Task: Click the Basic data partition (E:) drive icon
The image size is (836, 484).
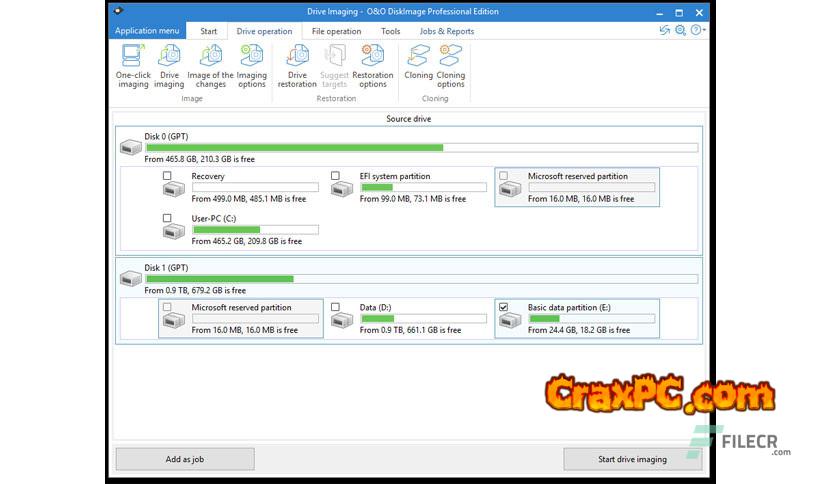Action: (510, 320)
